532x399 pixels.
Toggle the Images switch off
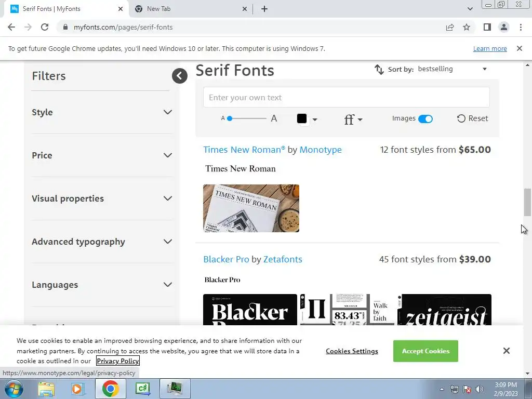[x=425, y=119]
